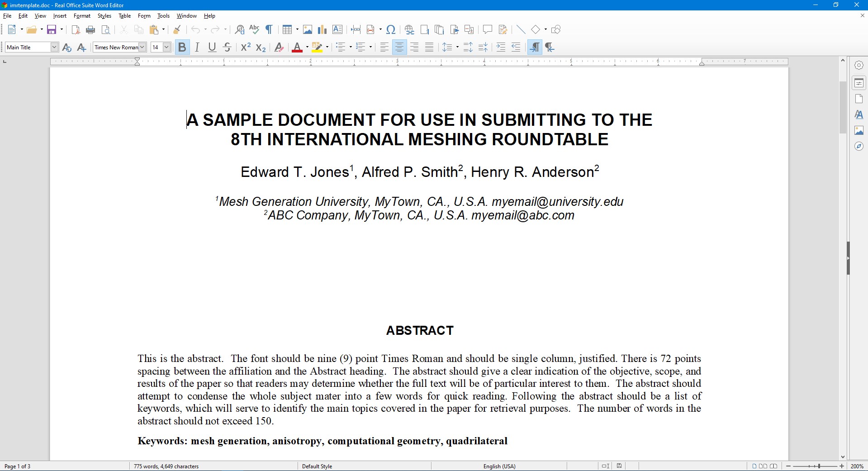Insert a page break
This screenshot has width=868, height=471.
[x=356, y=30]
